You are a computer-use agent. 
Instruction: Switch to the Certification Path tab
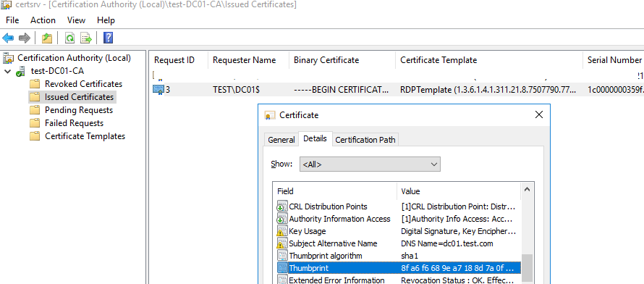pos(365,140)
